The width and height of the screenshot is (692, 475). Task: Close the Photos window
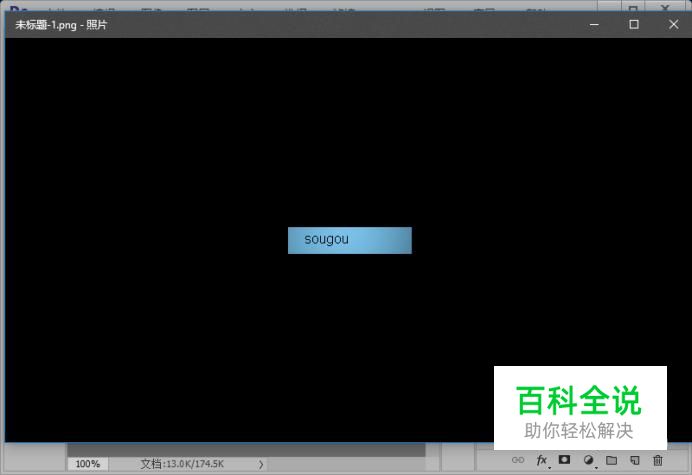673,25
